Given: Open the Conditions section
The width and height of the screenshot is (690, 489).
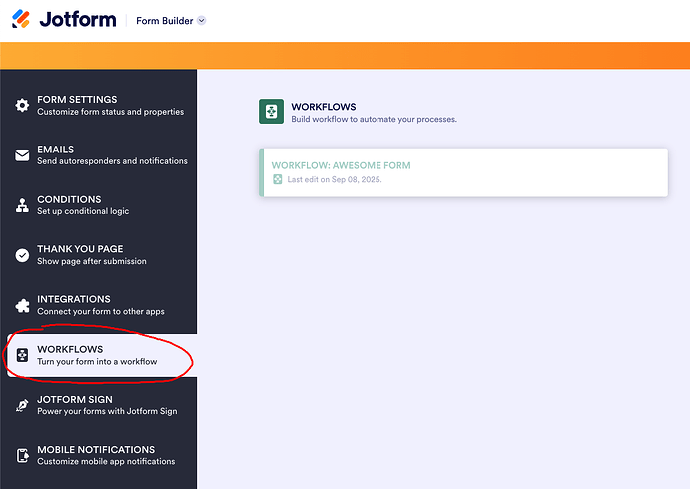Looking at the screenshot, I should 99,205.
